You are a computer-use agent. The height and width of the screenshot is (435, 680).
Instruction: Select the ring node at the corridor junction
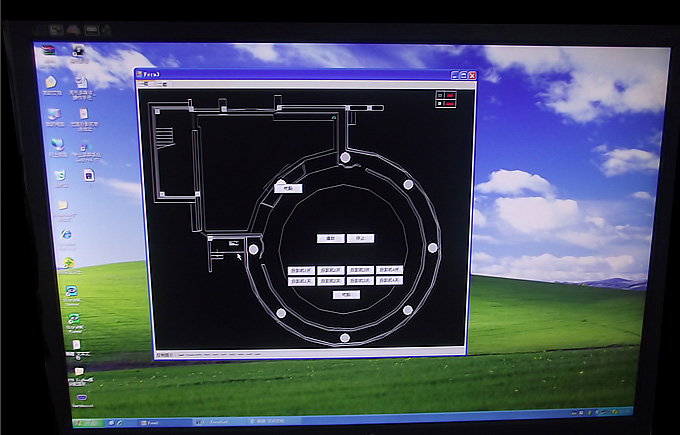345,157
